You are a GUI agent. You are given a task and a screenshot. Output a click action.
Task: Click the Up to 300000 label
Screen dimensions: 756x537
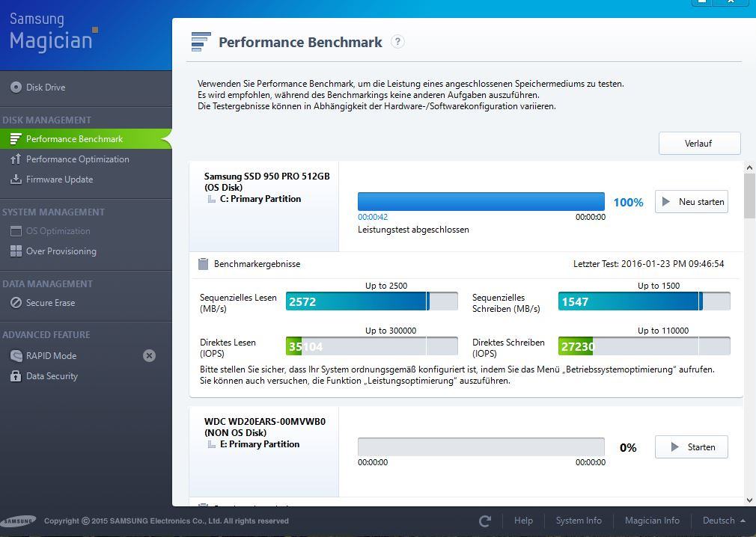coord(391,331)
